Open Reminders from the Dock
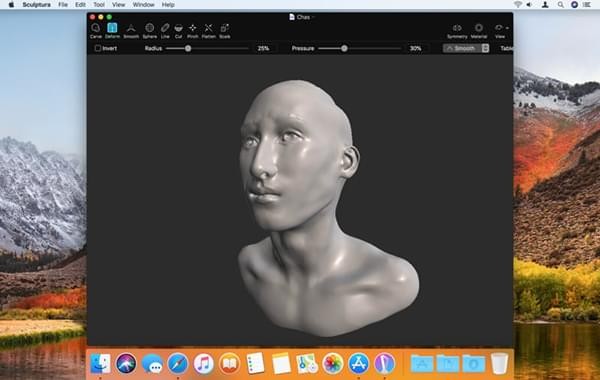The image size is (600, 380). point(255,363)
